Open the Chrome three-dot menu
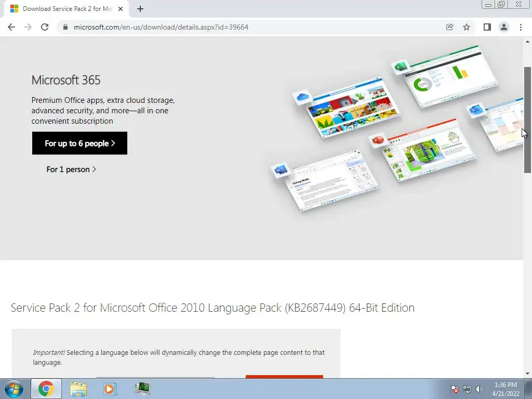This screenshot has width=532, height=399. click(521, 27)
